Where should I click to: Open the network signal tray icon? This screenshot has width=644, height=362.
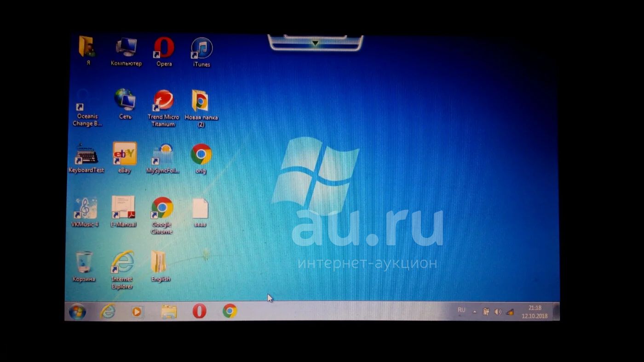(x=509, y=312)
